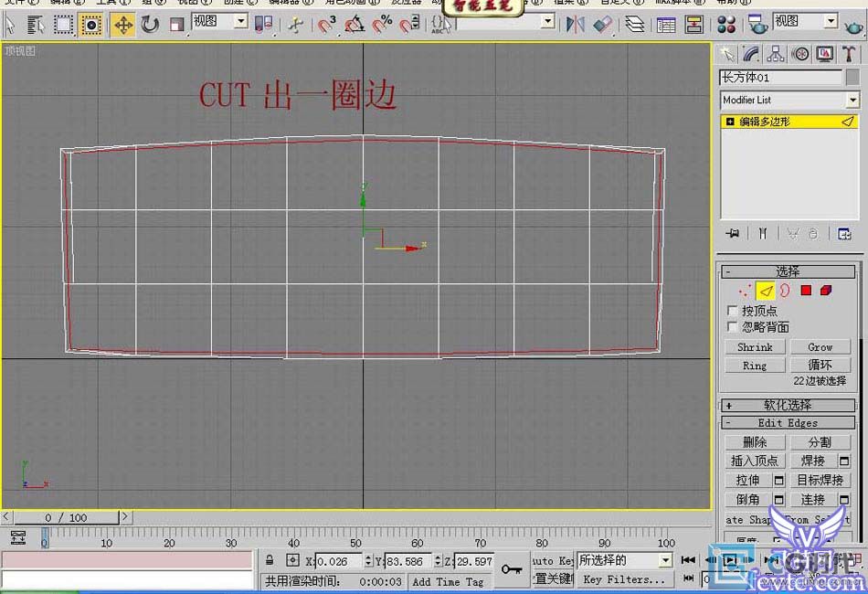Click the Quick Render teapot icon
Image resolution: width=868 pixels, height=594 pixels.
click(854, 25)
